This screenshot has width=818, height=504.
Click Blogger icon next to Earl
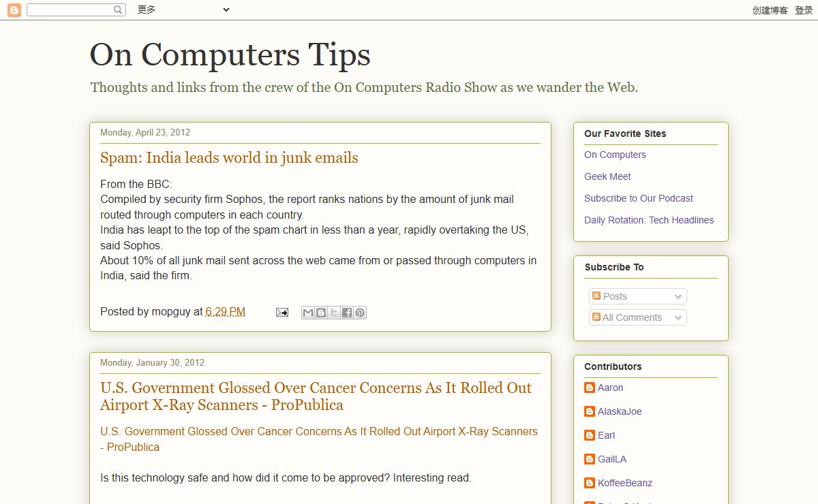[x=590, y=435]
